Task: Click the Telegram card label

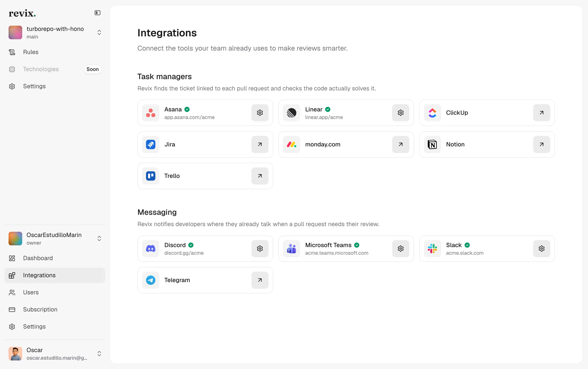Action: [177, 280]
